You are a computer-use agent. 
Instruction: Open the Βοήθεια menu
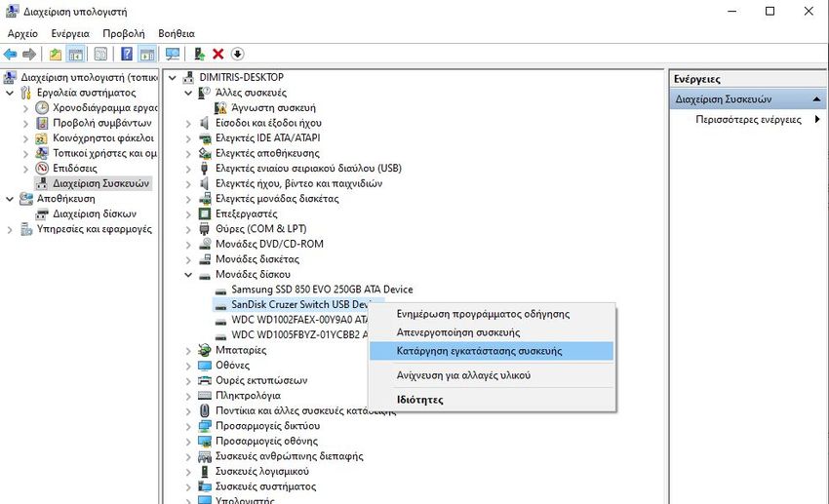pos(177,33)
